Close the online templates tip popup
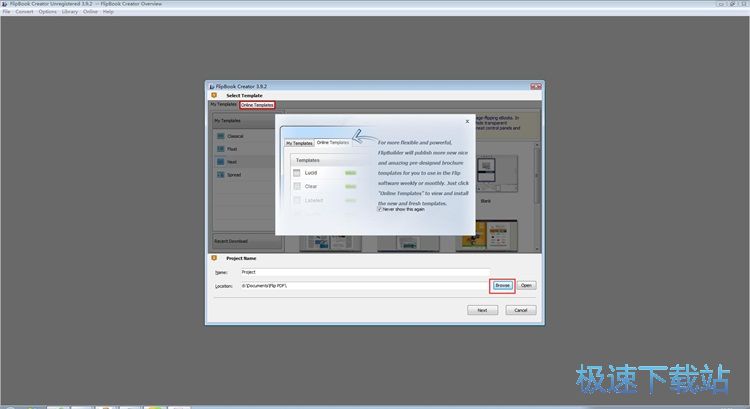 tap(467, 122)
